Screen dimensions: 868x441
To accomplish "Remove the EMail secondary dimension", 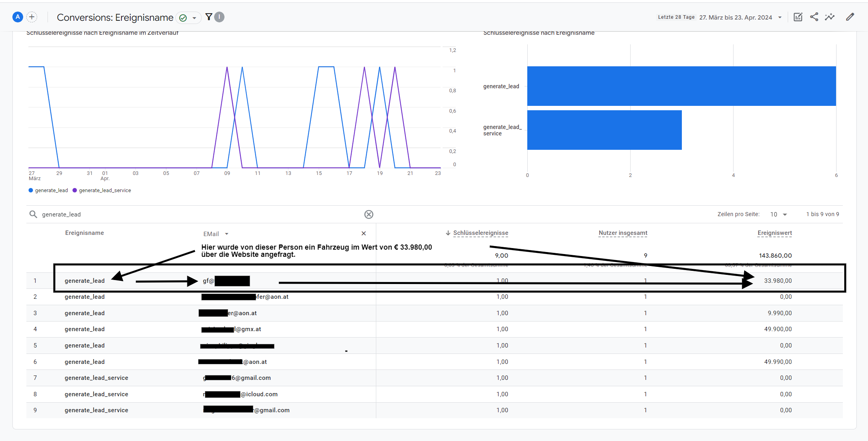I will point(363,234).
